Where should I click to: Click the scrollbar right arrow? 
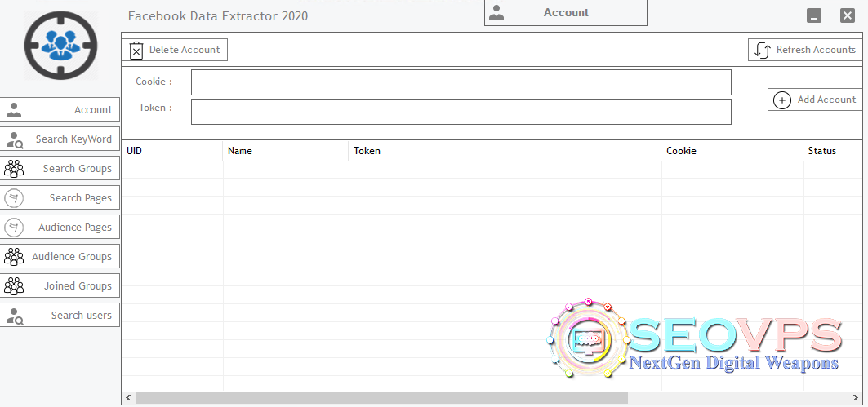(x=856, y=397)
